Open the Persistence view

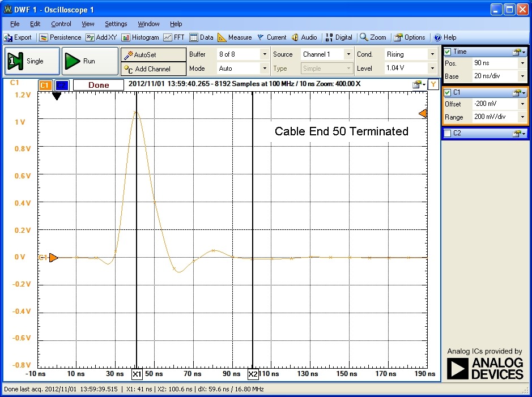60,37
